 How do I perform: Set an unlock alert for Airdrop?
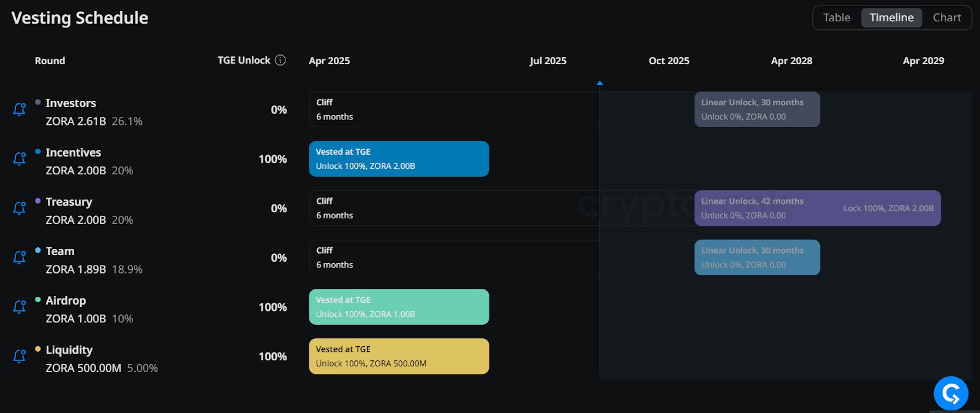[x=20, y=307]
